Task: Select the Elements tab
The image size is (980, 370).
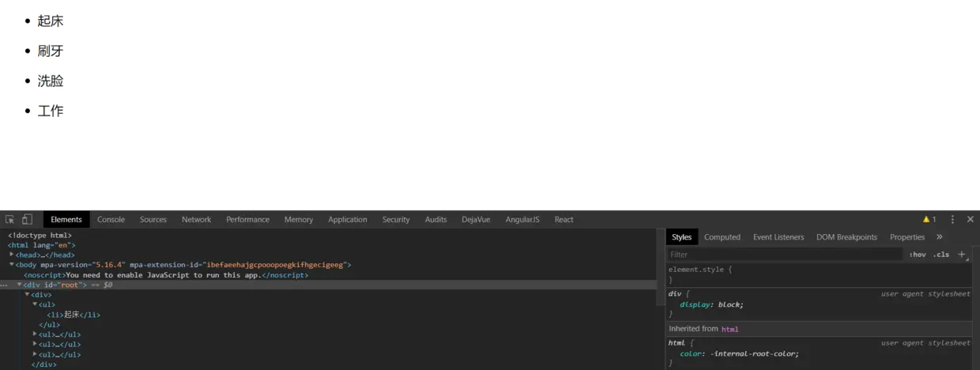Action: [x=66, y=220]
